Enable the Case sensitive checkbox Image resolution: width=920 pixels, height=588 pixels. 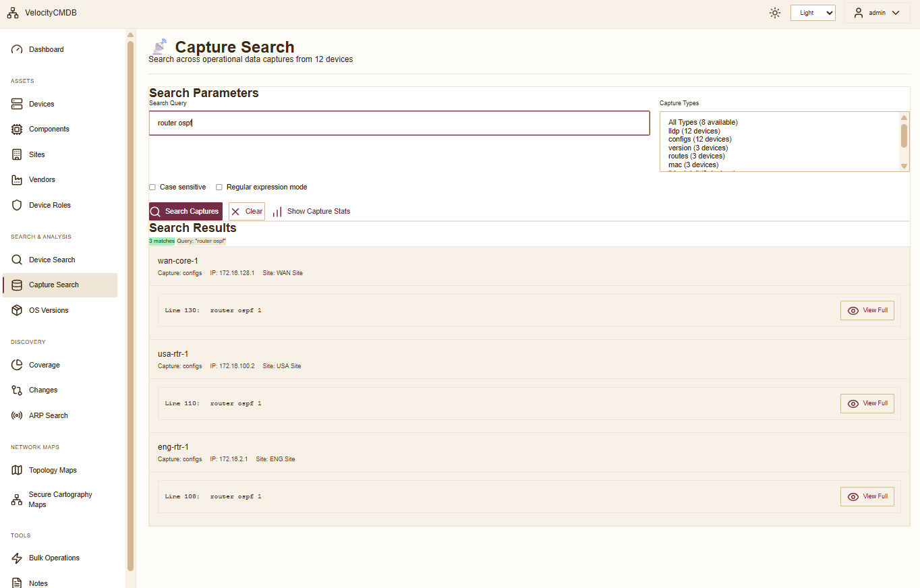pyautogui.click(x=153, y=187)
